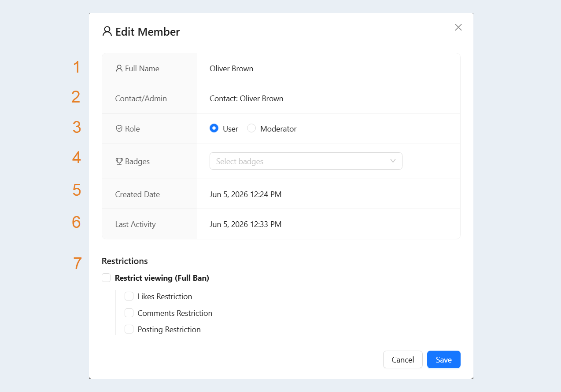The width and height of the screenshot is (561, 392).
Task: Click the user icon beside Edit Member title
Action: (107, 31)
